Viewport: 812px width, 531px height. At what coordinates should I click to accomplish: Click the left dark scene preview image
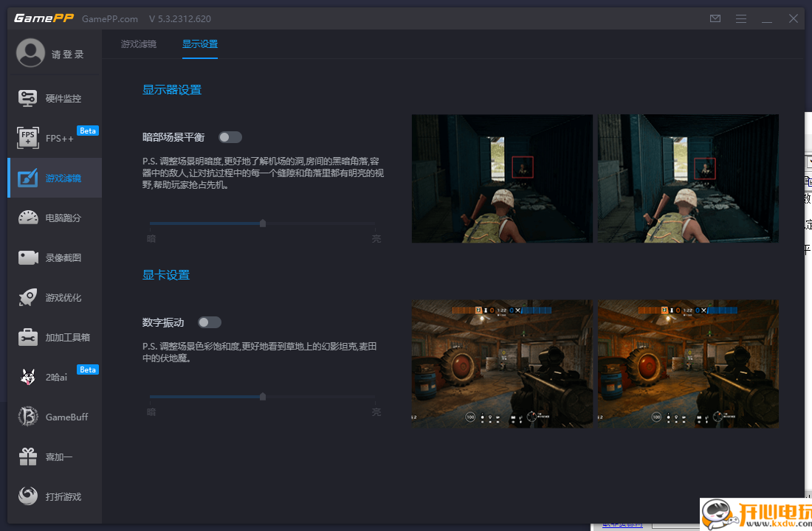pyautogui.click(x=502, y=178)
